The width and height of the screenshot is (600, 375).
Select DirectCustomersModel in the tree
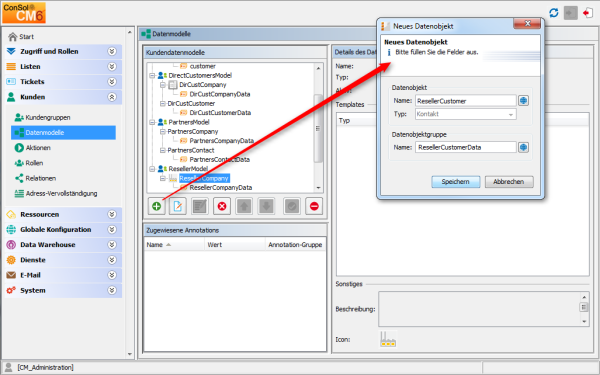[x=200, y=75]
